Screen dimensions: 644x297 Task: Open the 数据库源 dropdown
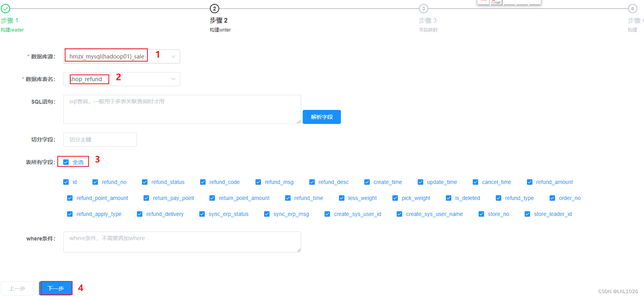pyautogui.click(x=122, y=57)
